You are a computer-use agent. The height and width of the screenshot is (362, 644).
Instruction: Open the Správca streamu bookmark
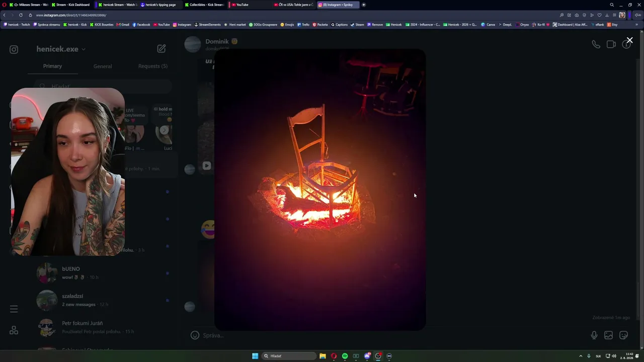pos(47,25)
